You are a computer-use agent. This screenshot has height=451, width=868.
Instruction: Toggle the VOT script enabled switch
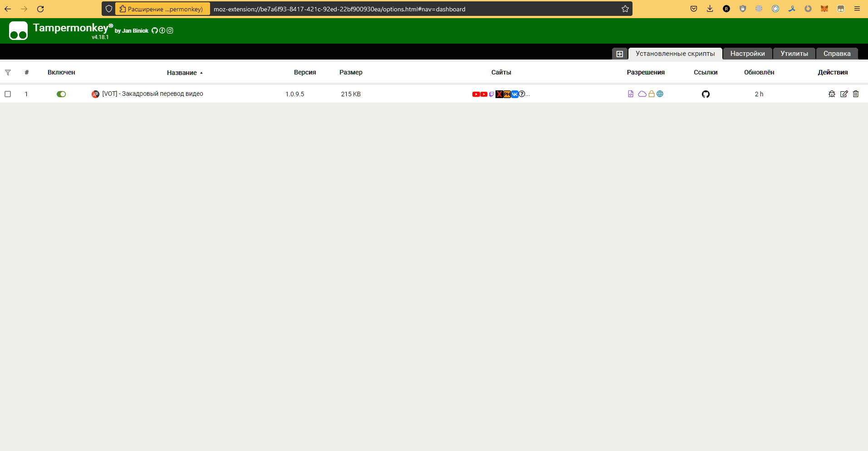coord(61,94)
